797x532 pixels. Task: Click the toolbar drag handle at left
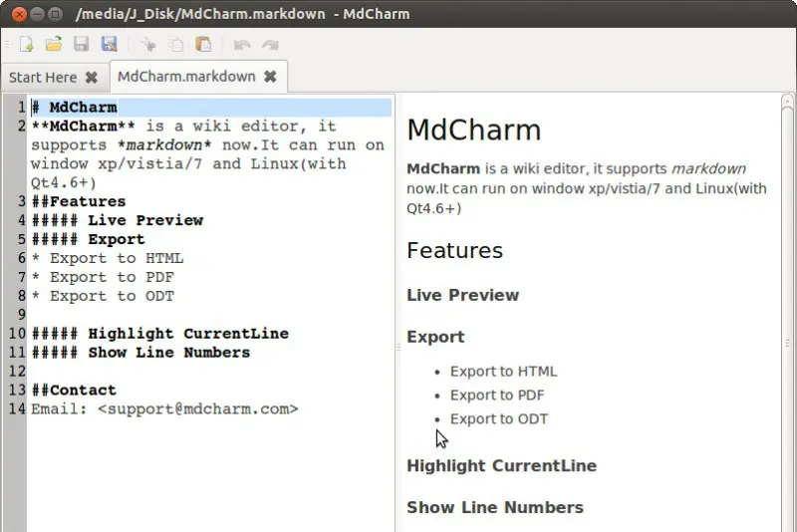click(7, 44)
